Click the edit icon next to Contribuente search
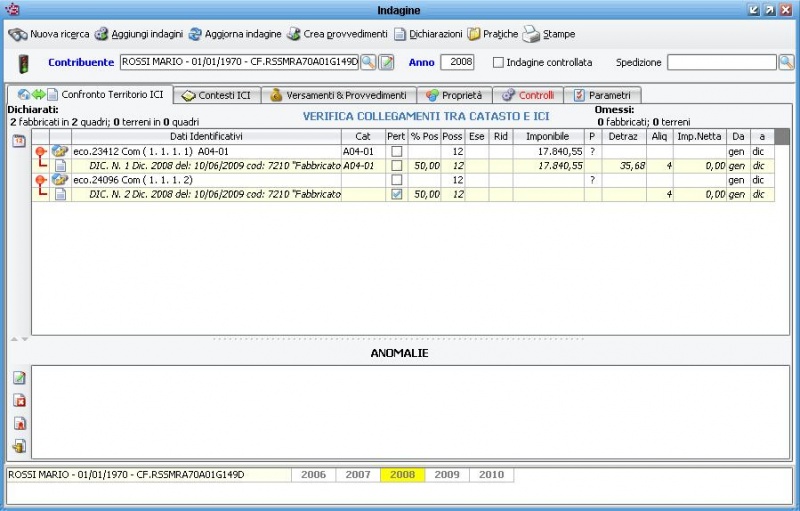The width and height of the screenshot is (800, 511). click(x=386, y=62)
